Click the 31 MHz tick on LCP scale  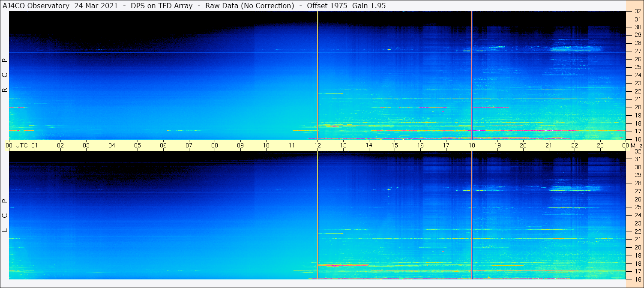(x=638, y=159)
